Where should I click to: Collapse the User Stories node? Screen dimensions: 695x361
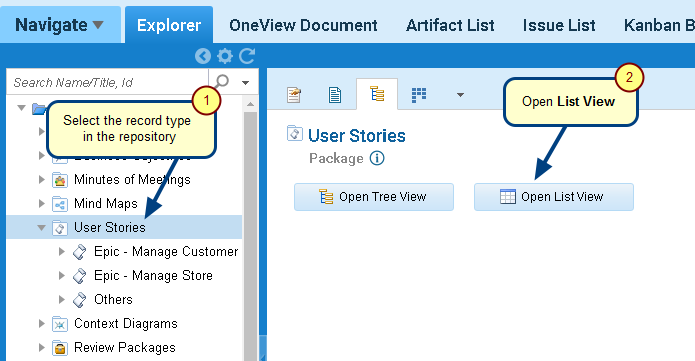[42, 228]
